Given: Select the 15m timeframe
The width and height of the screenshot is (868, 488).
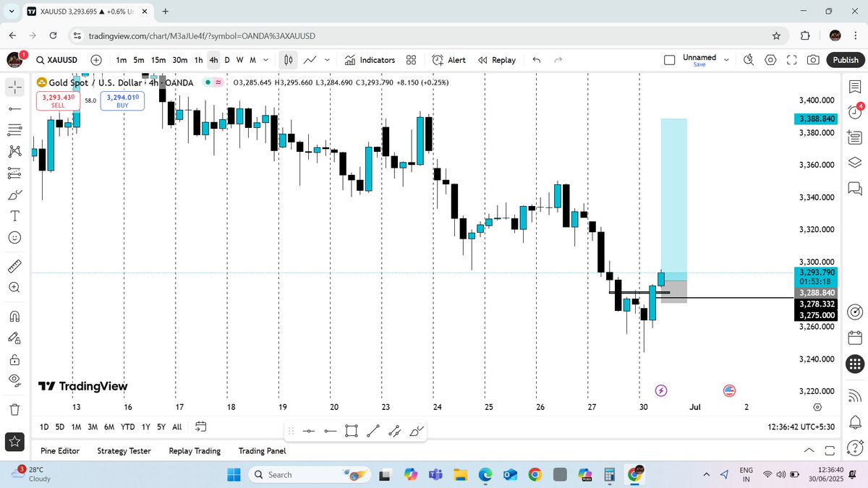Looking at the screenshot, I should (x=158, y=60).
